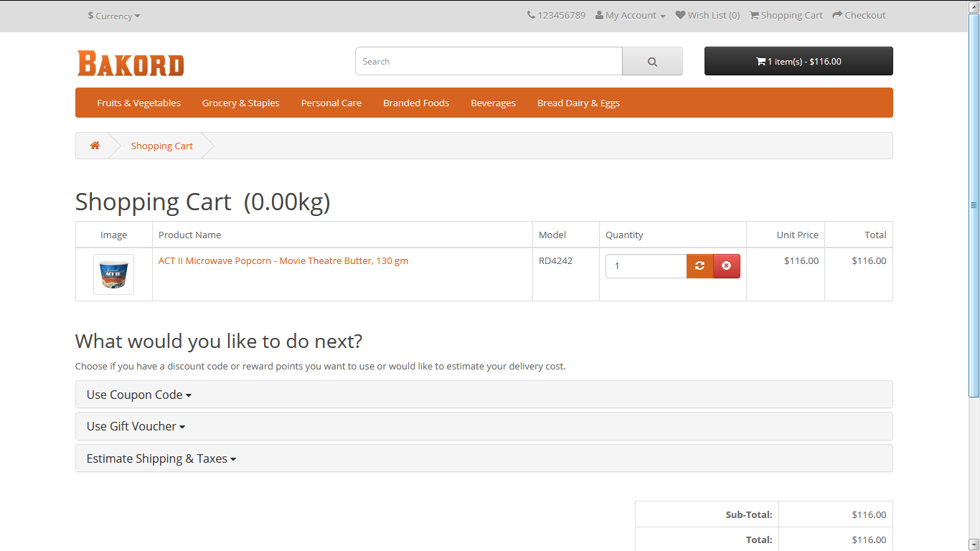Remove the popcorn item from cart
Image resolution: width=980 pixels, height=551 pixels.
click(x=726, y=266)
